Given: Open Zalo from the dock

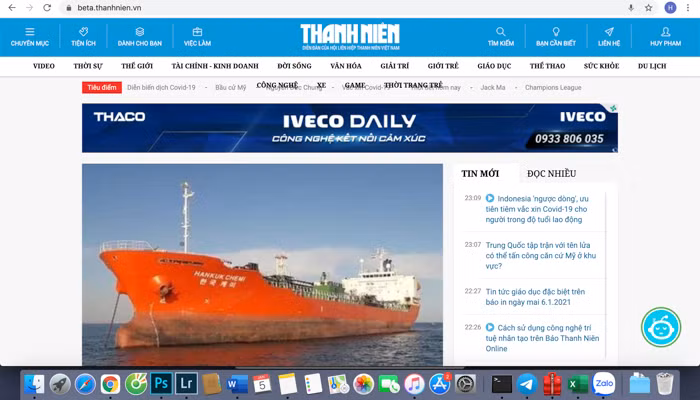Looking at the screenshot, I should [x=604, y=383].
